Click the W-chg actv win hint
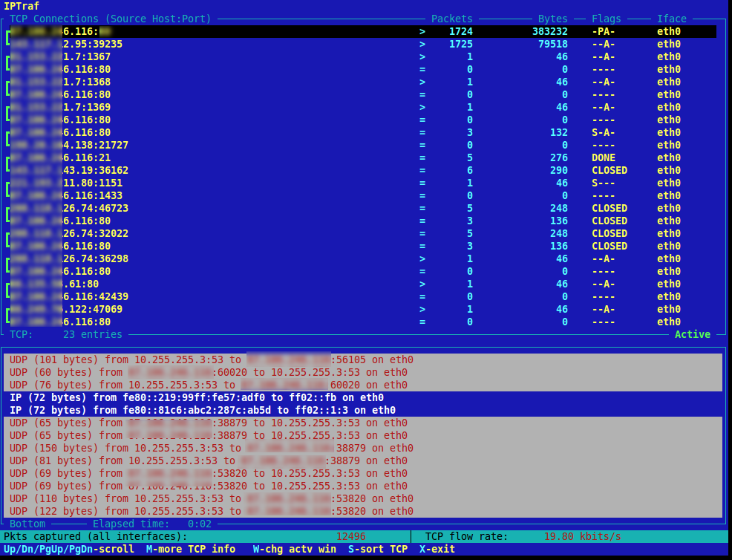 (x=295, y=549)
